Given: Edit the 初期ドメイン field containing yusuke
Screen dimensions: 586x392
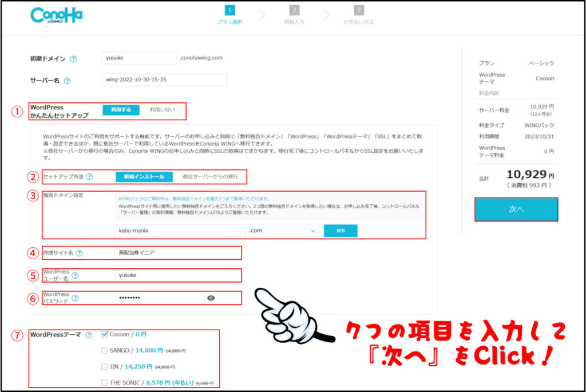Looking at the screenshot, I should point(139,58).
